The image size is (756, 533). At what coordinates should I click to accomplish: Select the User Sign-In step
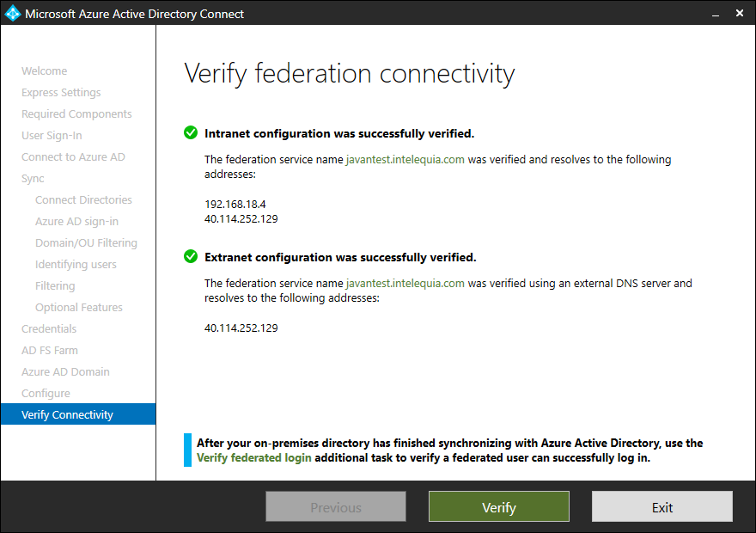(52, 135)
